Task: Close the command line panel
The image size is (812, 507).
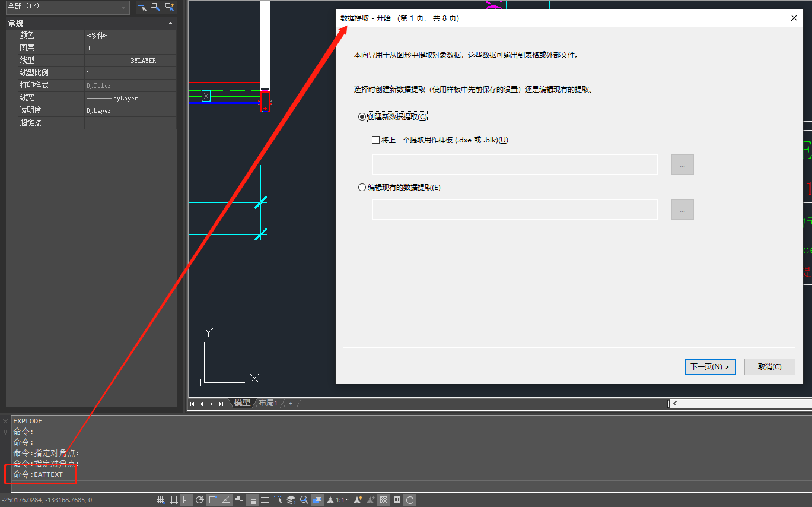Action: 5,421
